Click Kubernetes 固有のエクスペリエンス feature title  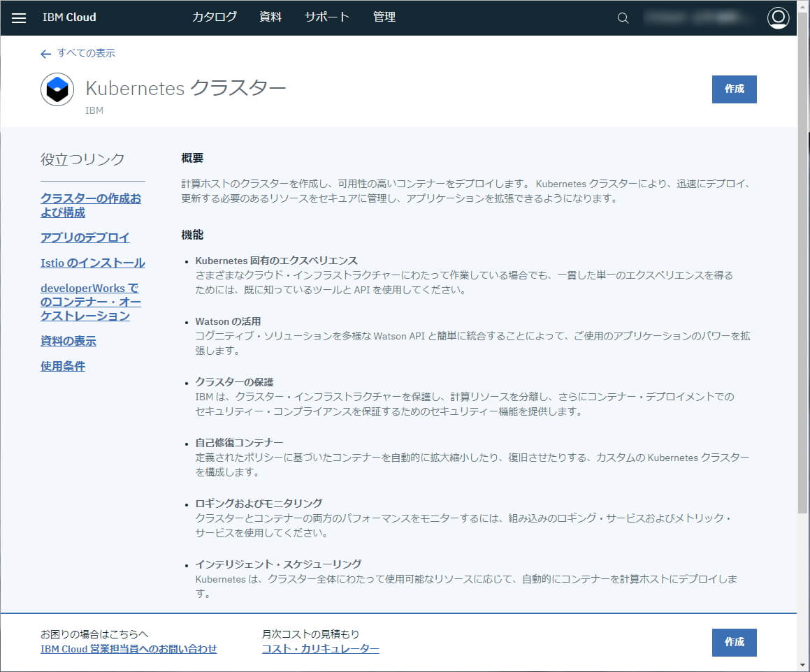tap(276, 261)
